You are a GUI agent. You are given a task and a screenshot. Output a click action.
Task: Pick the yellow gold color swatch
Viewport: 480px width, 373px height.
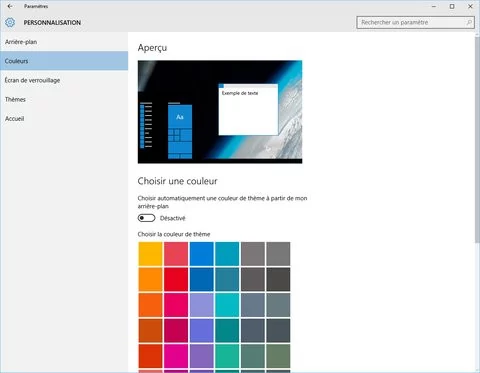pyautogui.click(x=150, y=254)
